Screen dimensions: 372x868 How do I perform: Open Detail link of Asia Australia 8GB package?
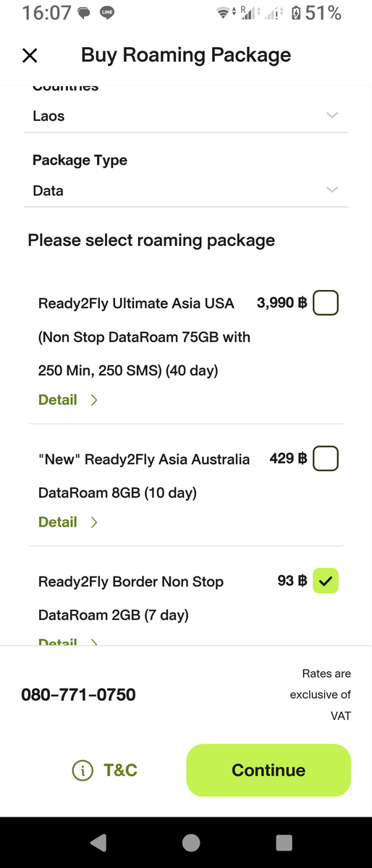point(58,522)
